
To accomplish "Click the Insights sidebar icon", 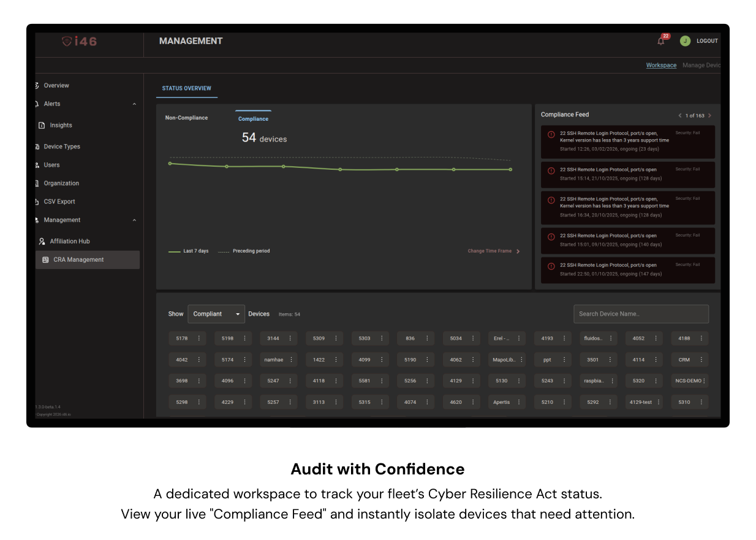I will tap(42, 126).
